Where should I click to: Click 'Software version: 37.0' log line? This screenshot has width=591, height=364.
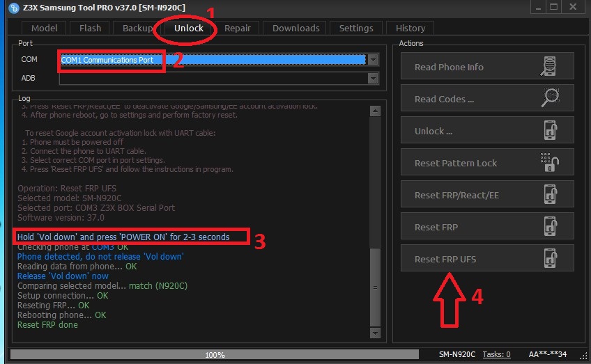pos(61,218)
